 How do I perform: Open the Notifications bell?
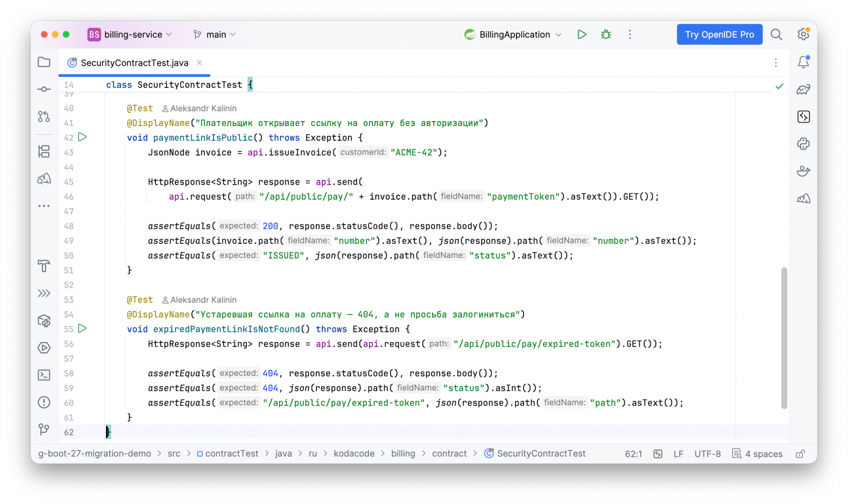(803, 62)
